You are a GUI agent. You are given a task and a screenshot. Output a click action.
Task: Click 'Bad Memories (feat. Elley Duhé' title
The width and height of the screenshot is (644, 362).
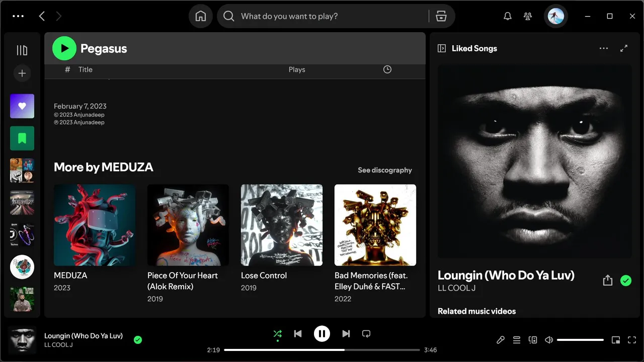pyautogui.click(x=371, y=281)
